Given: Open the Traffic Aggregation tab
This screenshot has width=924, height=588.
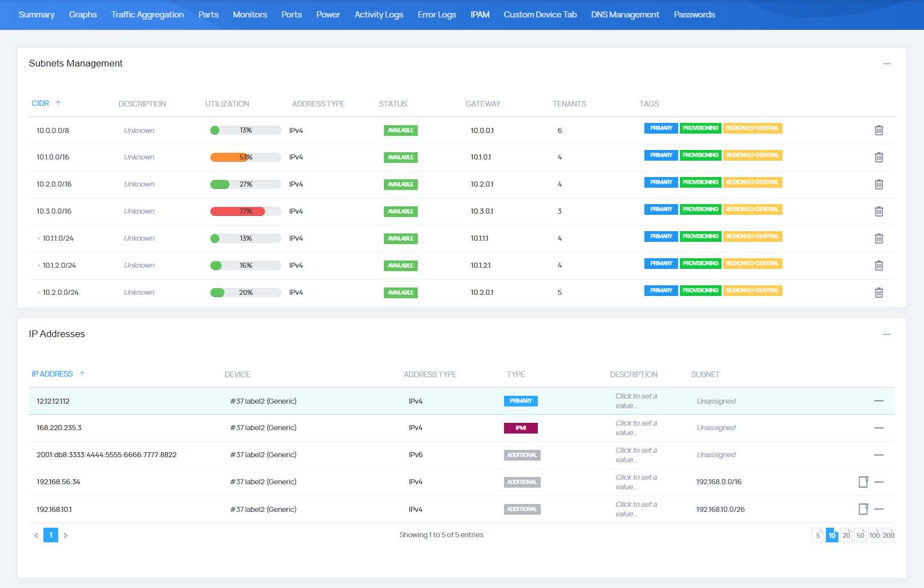Looking at the screenshot, I should pyautogui.click(x=148, y=15).
